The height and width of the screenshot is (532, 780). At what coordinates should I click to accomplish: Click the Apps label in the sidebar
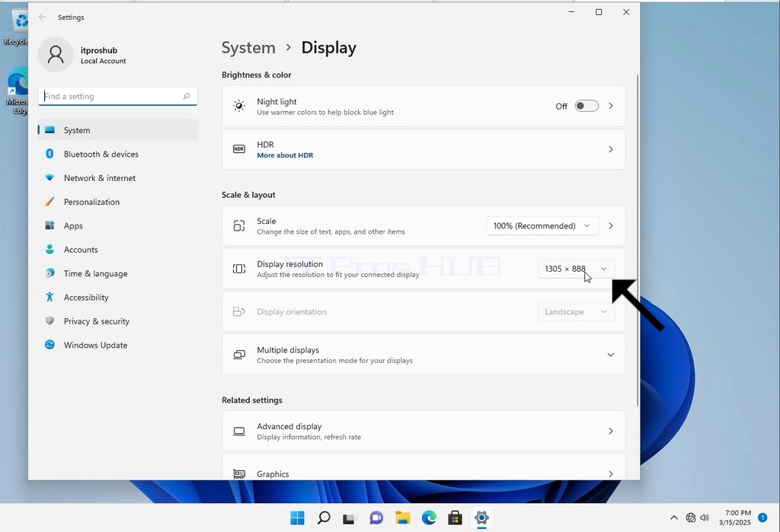click(x=73, y=226)
